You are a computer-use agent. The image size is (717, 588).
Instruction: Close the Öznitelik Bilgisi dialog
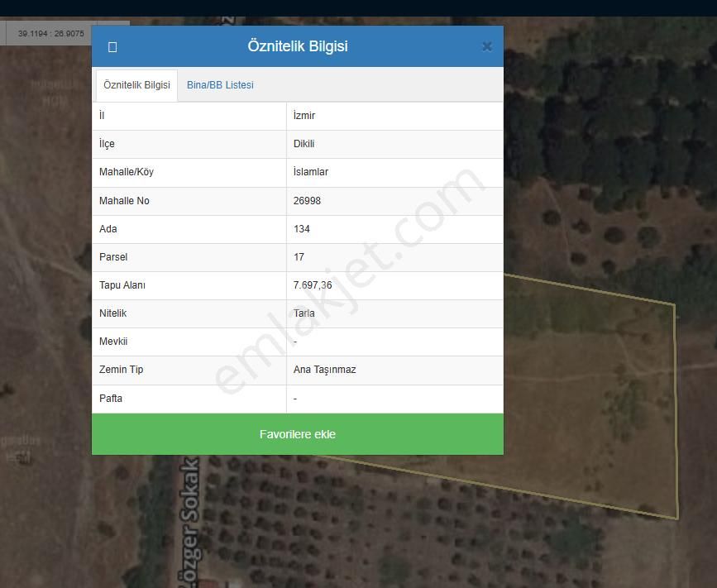click(486, 47)
